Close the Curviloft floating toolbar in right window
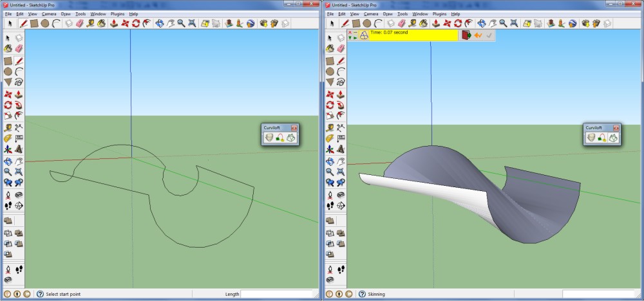644x301 pixels. click(616, 128)
